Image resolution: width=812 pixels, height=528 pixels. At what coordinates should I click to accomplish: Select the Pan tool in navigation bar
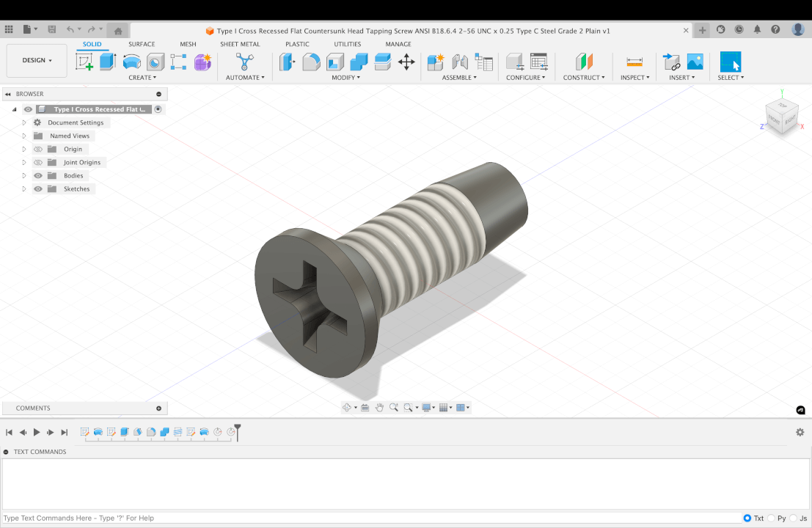pyautogui.click(x=381, y=407)
